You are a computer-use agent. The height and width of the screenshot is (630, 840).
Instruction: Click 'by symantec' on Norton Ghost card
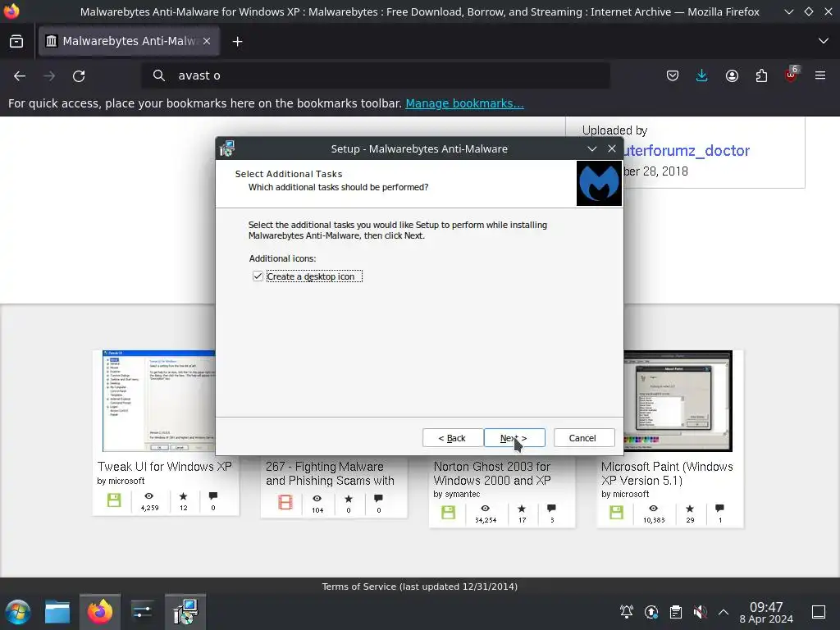tap(456, 494)
